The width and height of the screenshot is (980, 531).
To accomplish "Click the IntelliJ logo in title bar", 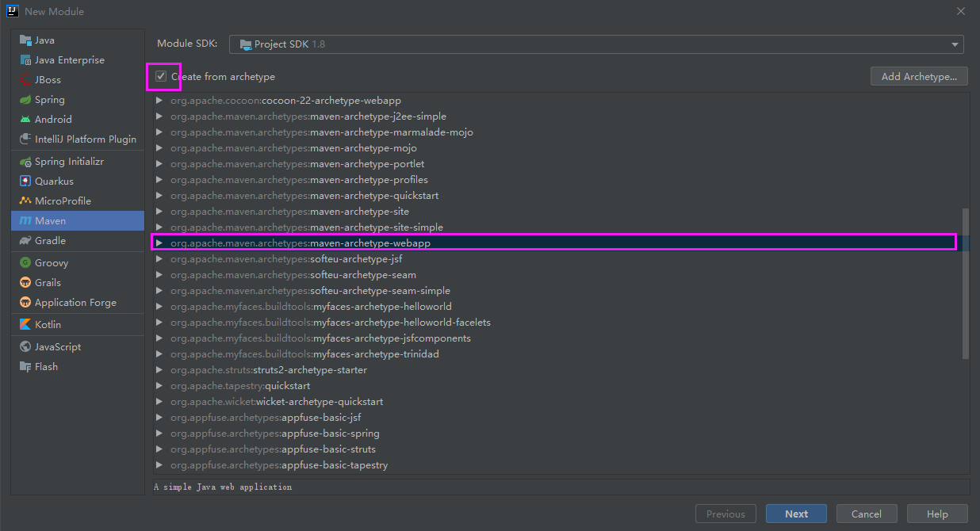I will (x=12, y=11).
